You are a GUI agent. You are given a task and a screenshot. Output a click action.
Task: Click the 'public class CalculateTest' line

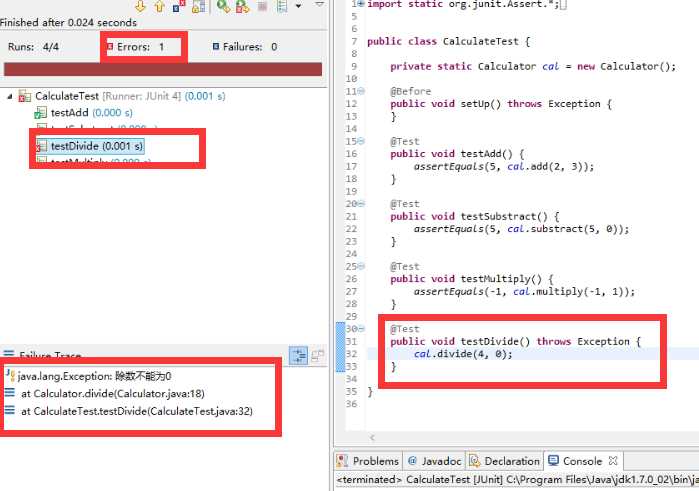point(448,41)
